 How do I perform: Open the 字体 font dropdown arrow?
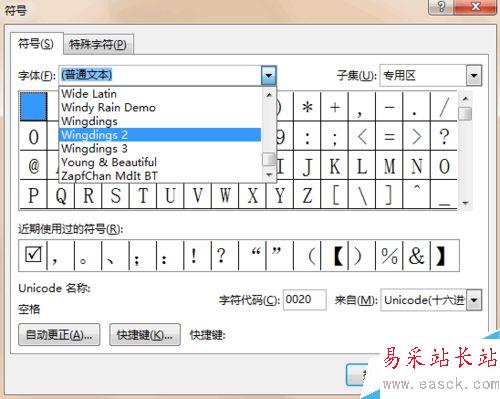click(x=269, y=75)
